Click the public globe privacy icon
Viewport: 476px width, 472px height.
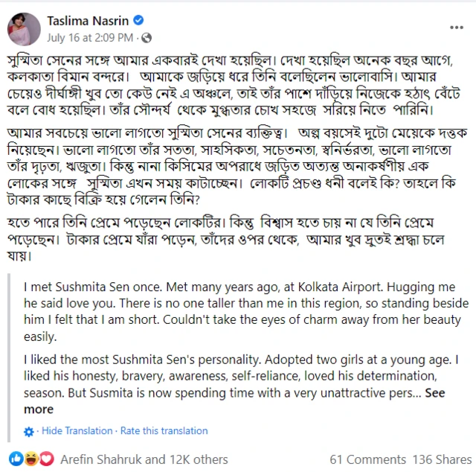[x=147, y=37]
